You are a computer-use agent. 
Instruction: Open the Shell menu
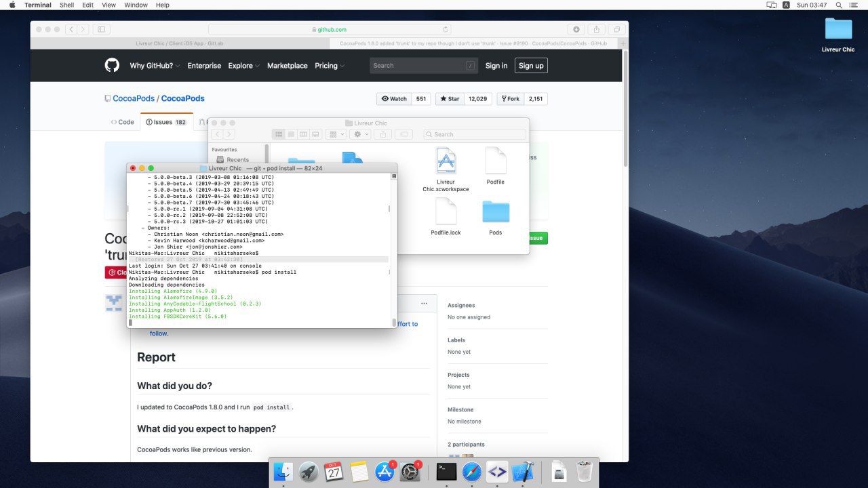(67, 5)
